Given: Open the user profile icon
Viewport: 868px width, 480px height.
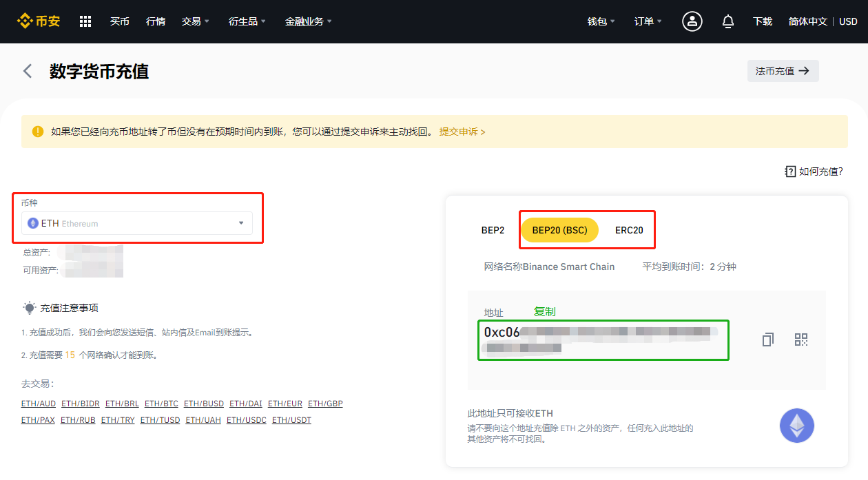Looking at the screenshot, I should [x=692, y=21].
